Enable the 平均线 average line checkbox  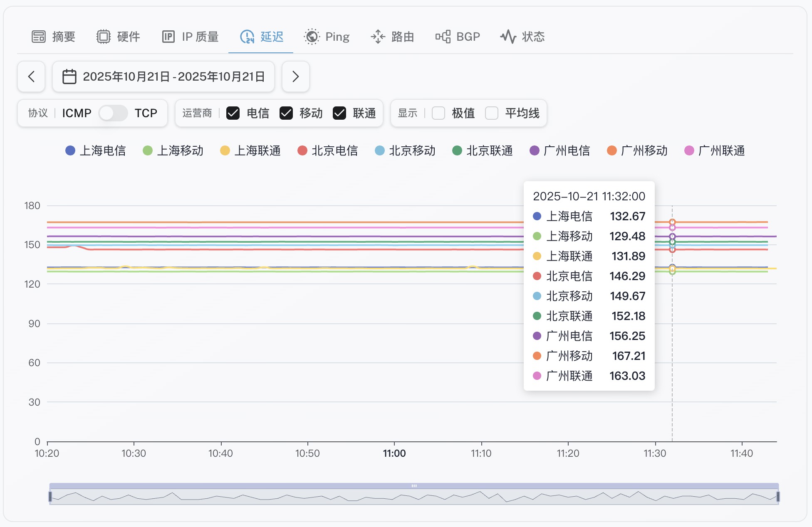[x=492, y=113]
